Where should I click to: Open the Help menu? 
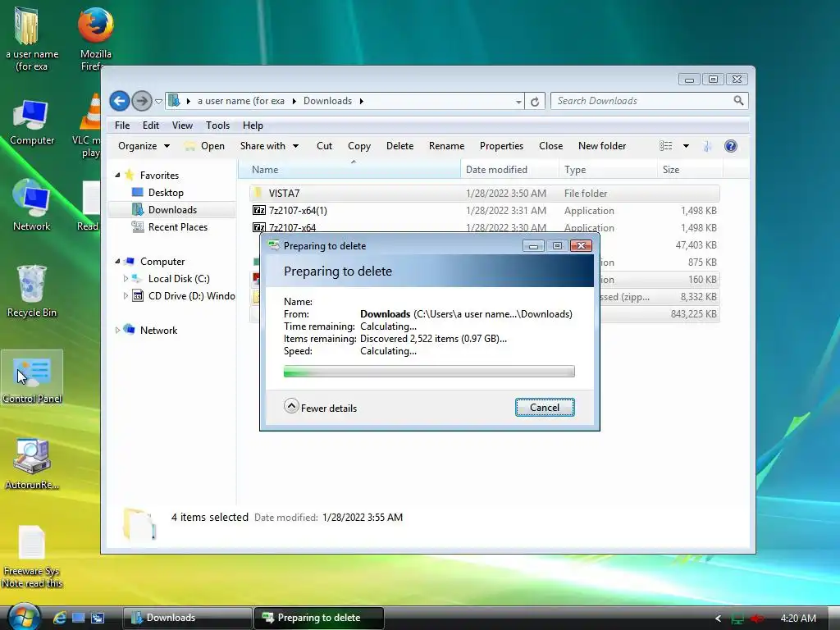(x=253, y=126)
